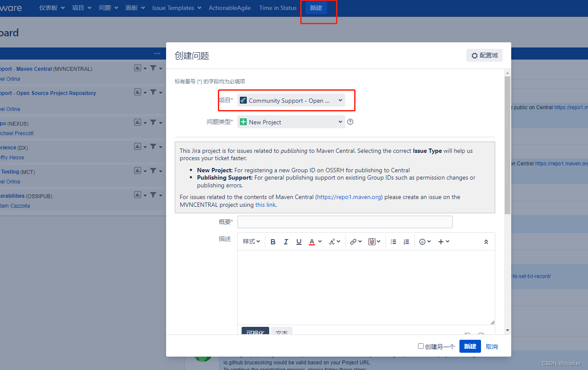
Task: Toggle italic formatting in description editor
Action: (x=286, y=242)
